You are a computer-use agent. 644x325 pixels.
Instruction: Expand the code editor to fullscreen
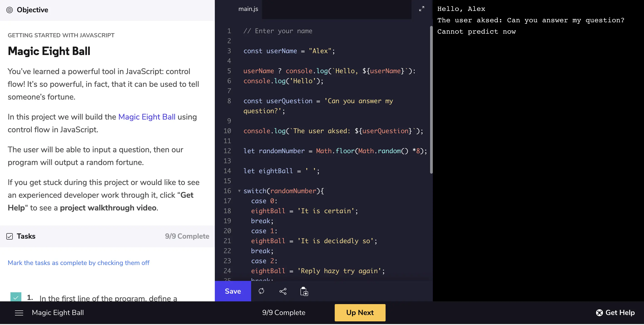[421, 9]
